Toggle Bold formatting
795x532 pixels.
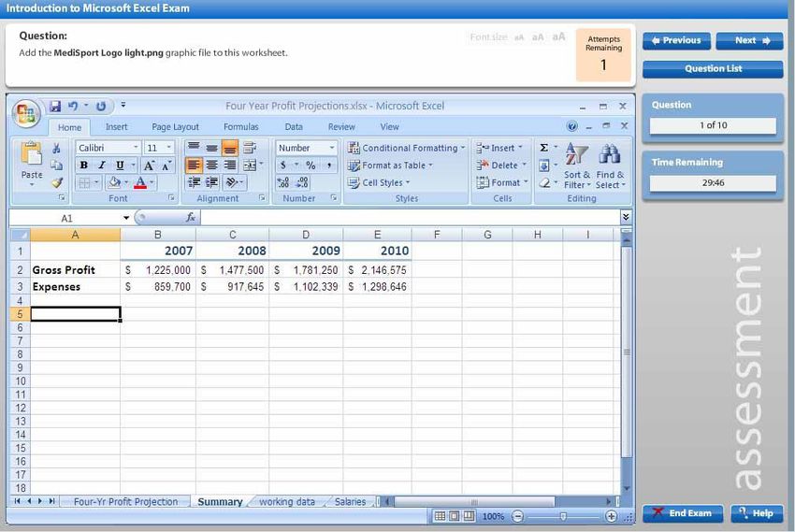pos(83,165)
